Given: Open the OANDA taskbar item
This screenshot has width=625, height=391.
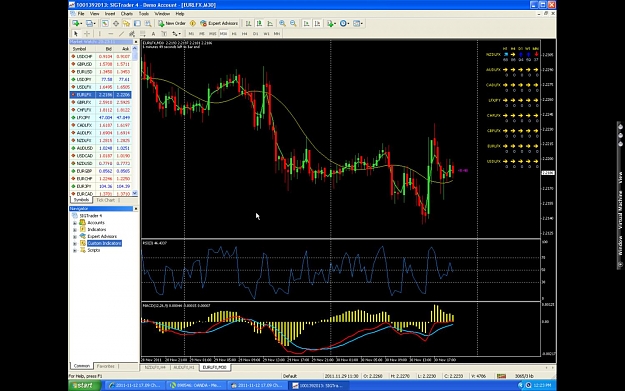Looking at the screenshot, I should point(197,385).
